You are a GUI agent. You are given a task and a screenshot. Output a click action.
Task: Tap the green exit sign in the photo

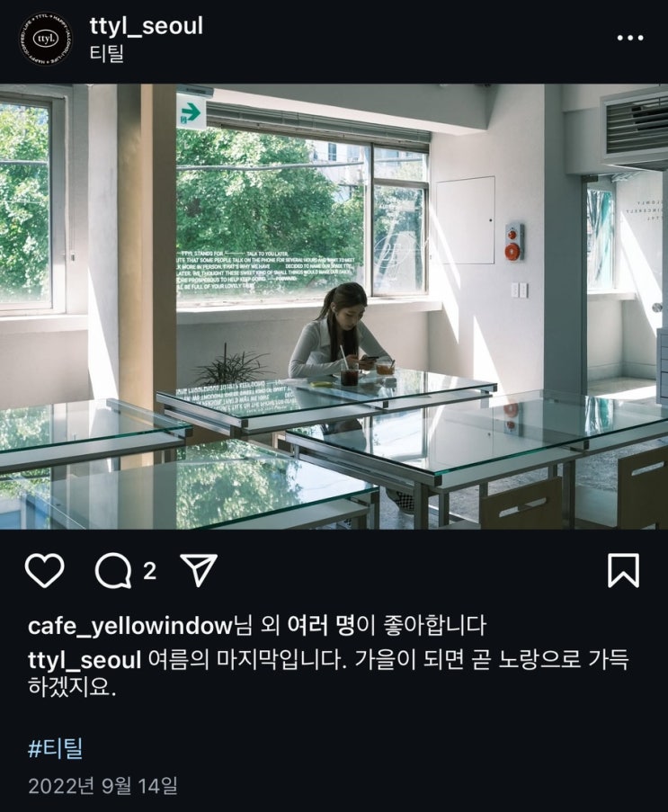click(x=191, y=112)
